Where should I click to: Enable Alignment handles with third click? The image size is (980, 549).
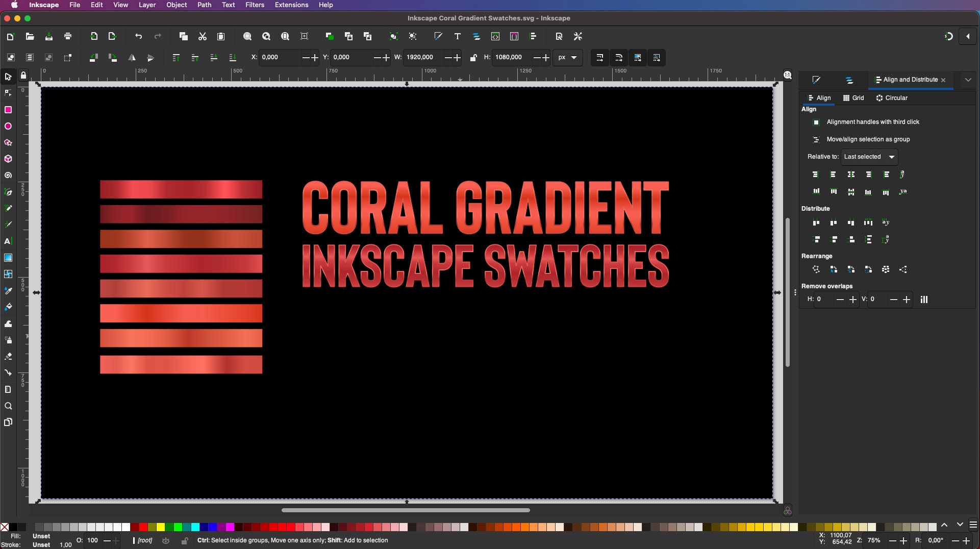(x=816, y=122)
